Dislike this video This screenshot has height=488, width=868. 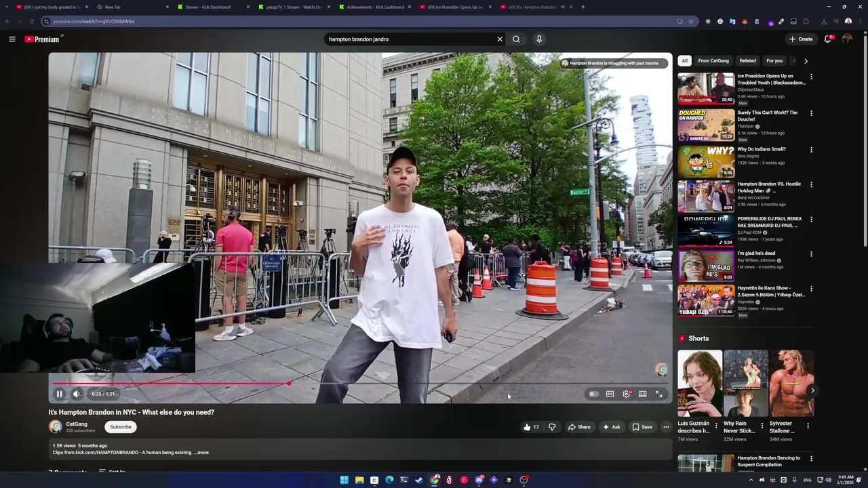(x=552, y=427)
